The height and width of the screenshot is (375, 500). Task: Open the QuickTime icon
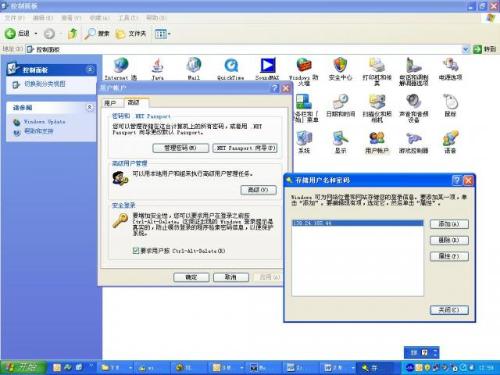[231, 69]
